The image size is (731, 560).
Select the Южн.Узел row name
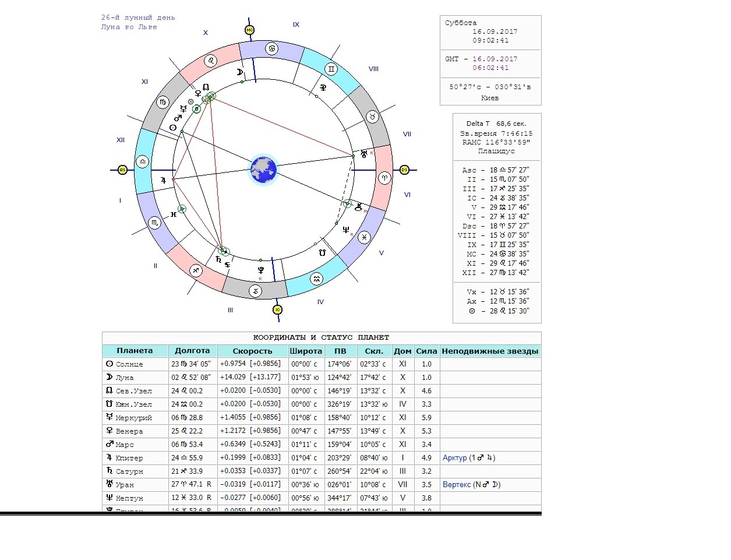click(x=134, y=404)
